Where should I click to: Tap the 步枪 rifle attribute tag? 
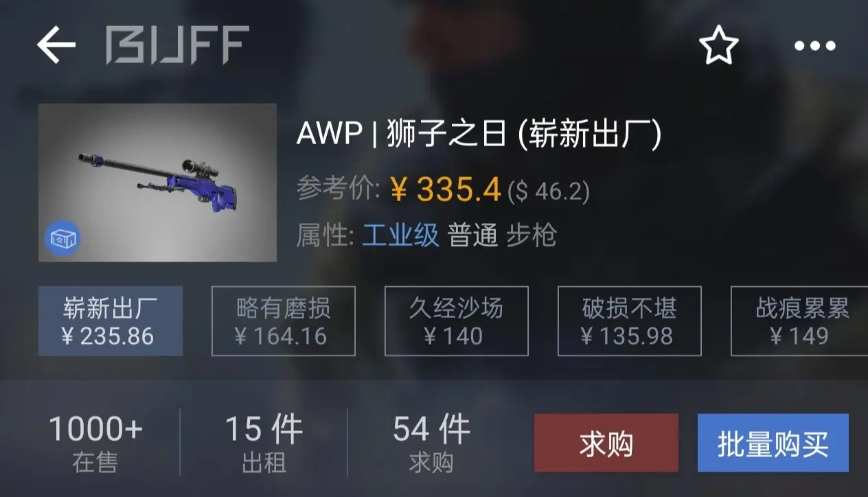532,235
